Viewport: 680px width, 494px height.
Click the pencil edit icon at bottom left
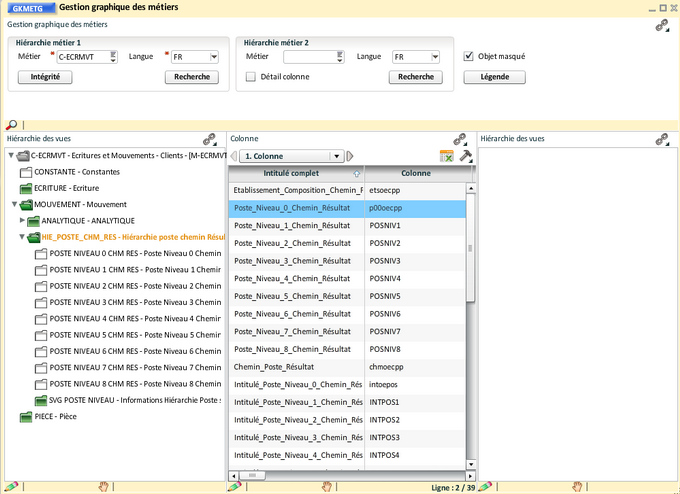11,486
